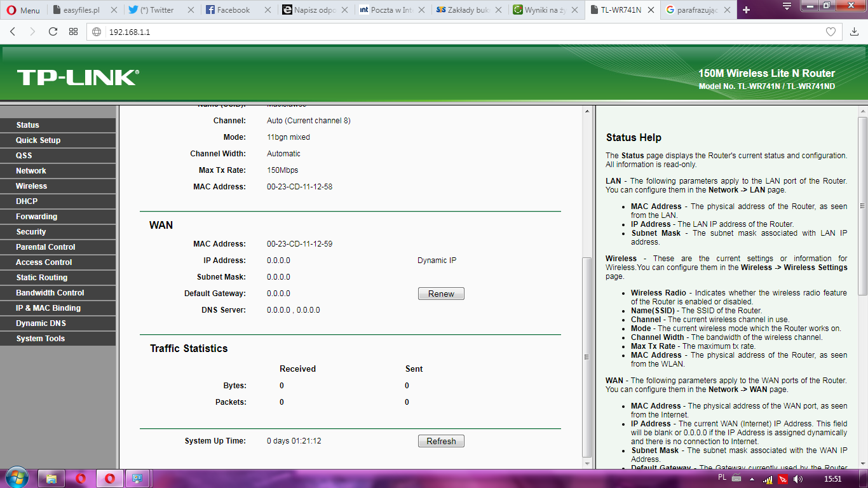Screen dimensions: 868x488
Task: Click the system up time value
Action: point(294,441)
